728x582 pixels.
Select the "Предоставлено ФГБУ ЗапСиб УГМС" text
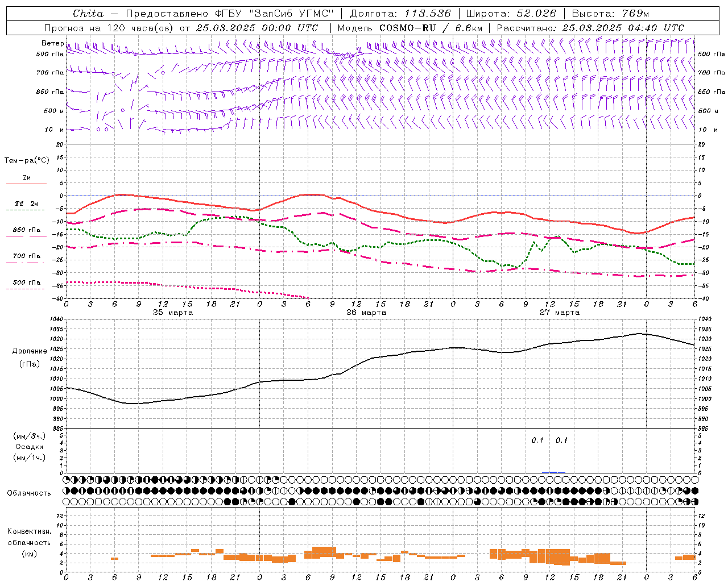[230, 14]
